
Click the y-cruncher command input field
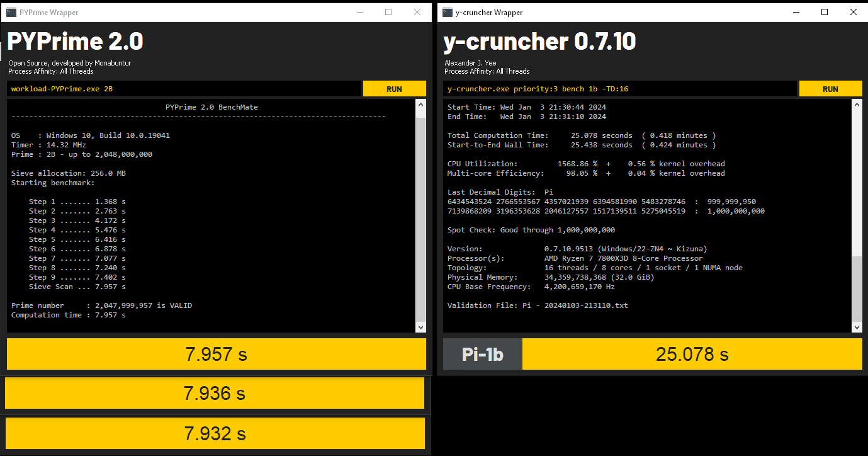click(x=619, y=89)
